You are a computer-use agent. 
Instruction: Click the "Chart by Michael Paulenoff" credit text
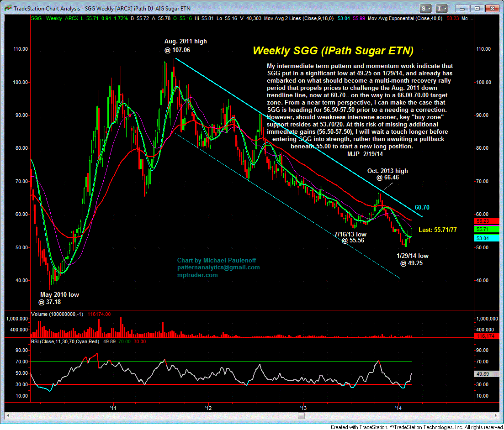pos(217,261)
